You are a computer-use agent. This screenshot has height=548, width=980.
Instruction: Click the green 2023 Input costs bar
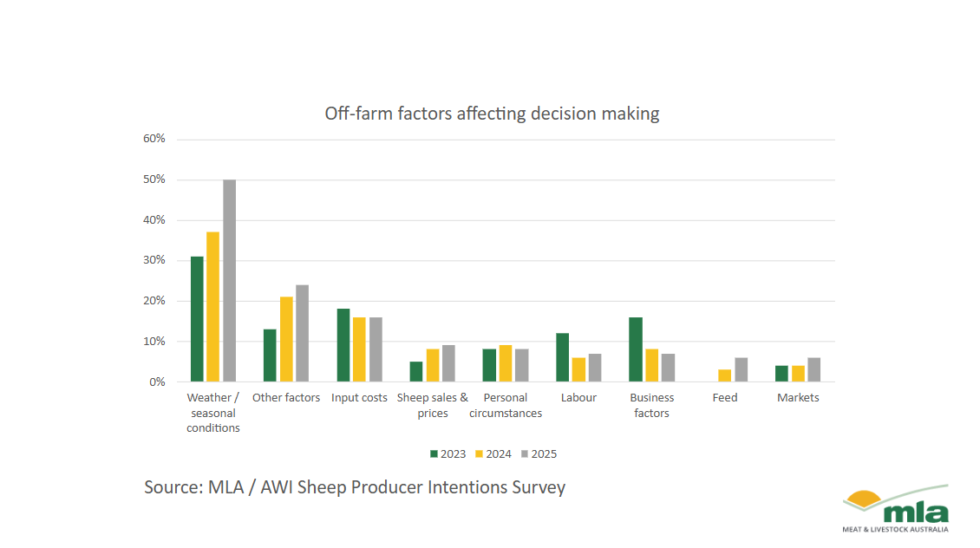(x=343, y=346)
